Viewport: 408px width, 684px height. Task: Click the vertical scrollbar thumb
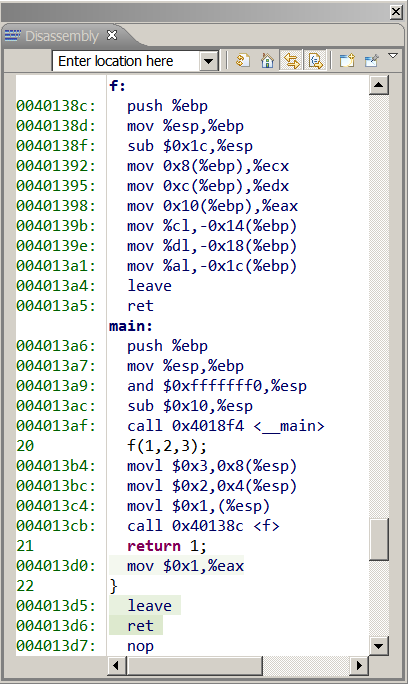pyautogui.click(x=379, y=539)
